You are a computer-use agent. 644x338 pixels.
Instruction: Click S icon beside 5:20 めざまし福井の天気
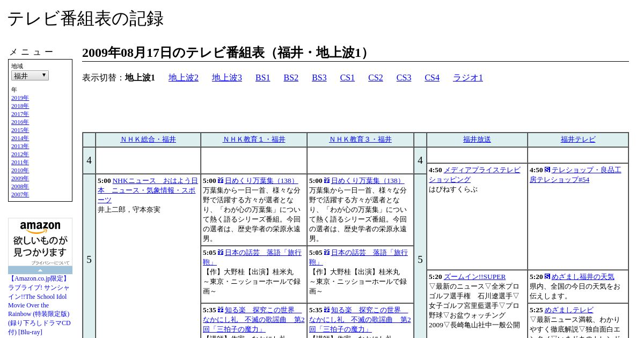pyautogui.click(x=547, y=276)
